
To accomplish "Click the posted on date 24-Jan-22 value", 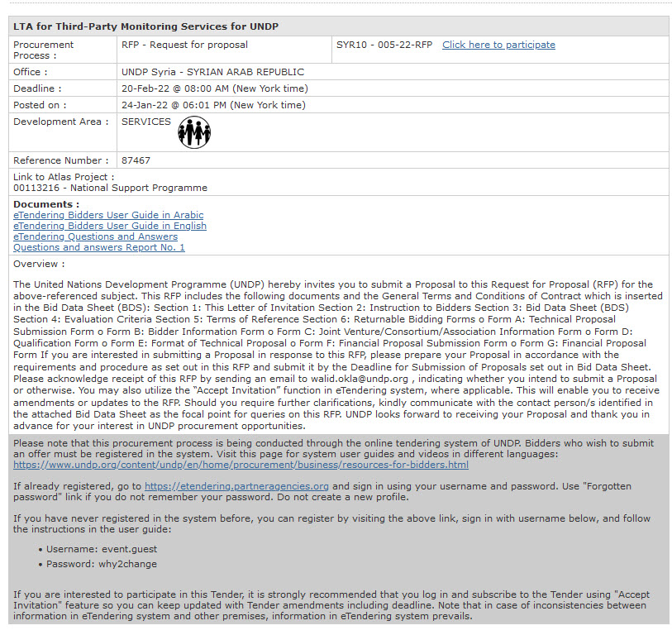I will coord(214,105).
